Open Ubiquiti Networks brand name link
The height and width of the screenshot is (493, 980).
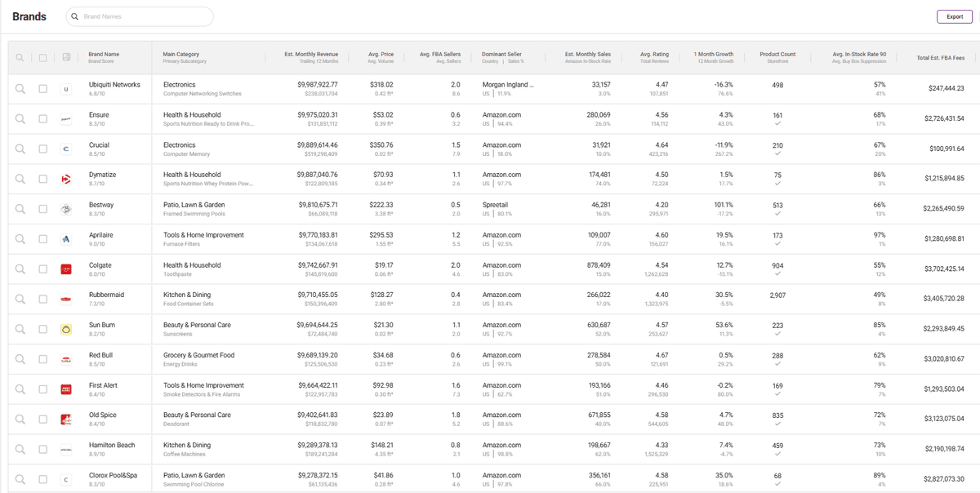tap(114, 85)
